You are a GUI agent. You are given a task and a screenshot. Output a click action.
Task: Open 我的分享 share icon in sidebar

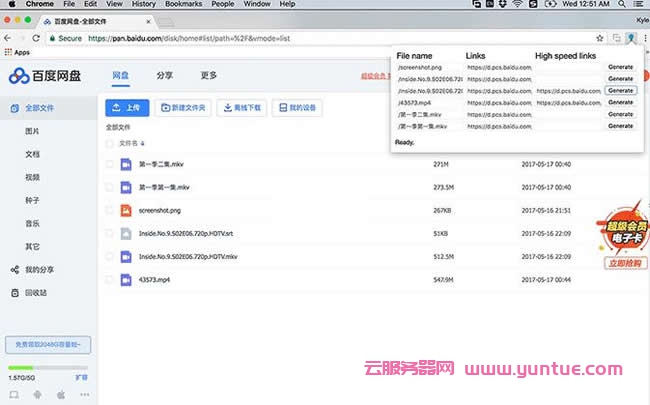(x=14, y=270)
